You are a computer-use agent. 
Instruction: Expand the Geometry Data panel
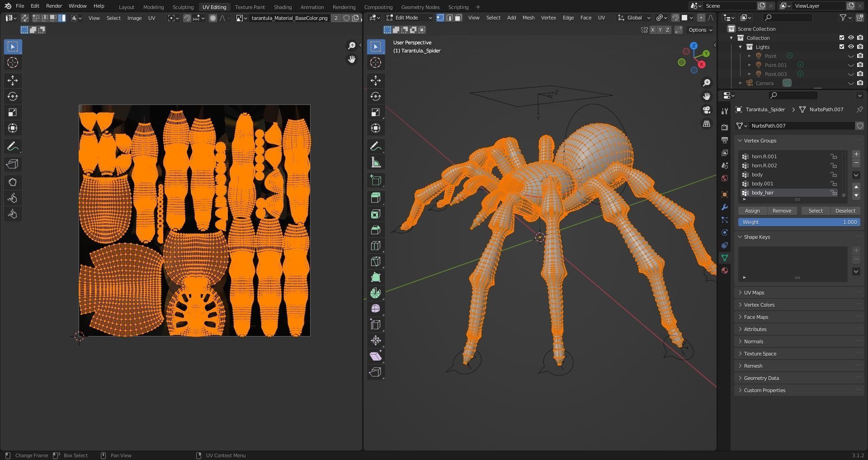pyautogui.click(x=799, y=378)
